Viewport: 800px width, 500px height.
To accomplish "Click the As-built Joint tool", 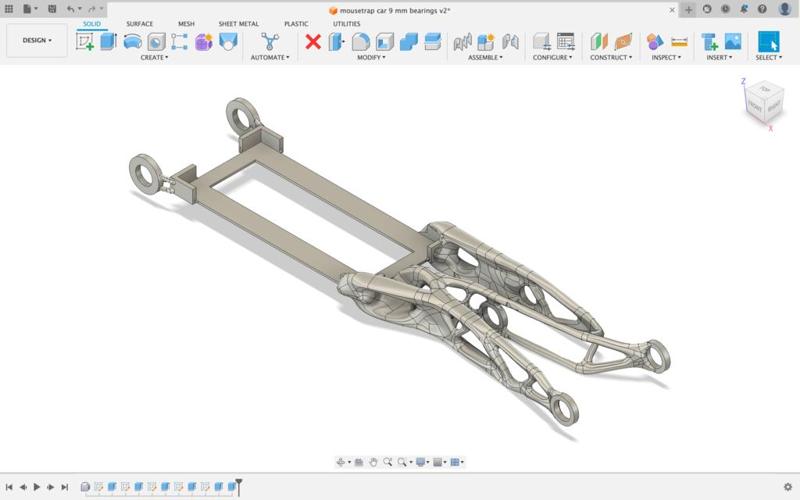I will pyautogui.click(x=510, y=42).
